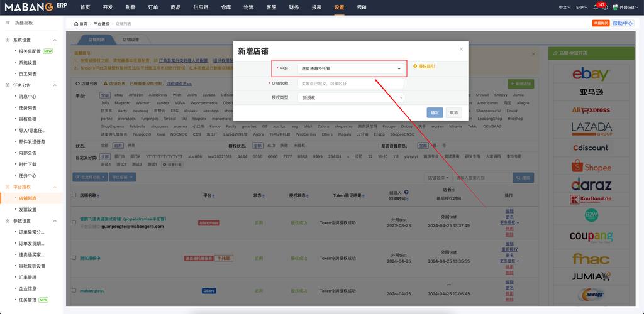Check the box for 测试授权中 row
This screenshot has width=644, height=314.
tap(74, 258)
